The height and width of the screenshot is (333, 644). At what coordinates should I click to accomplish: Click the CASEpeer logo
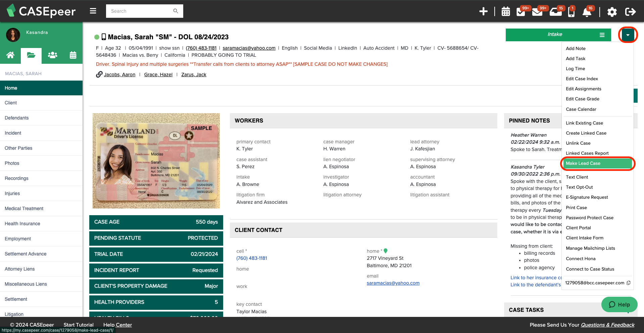click(x=41, y=11)
